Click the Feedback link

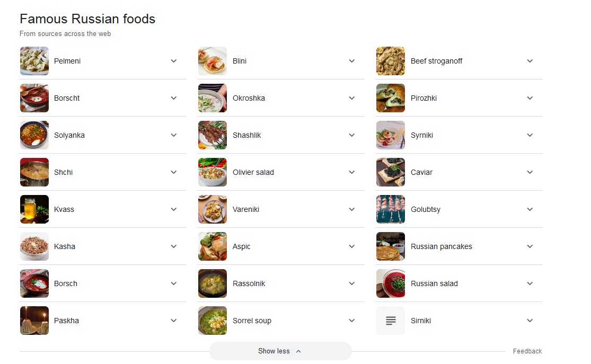pyautogui.click(x=527, y=351)
